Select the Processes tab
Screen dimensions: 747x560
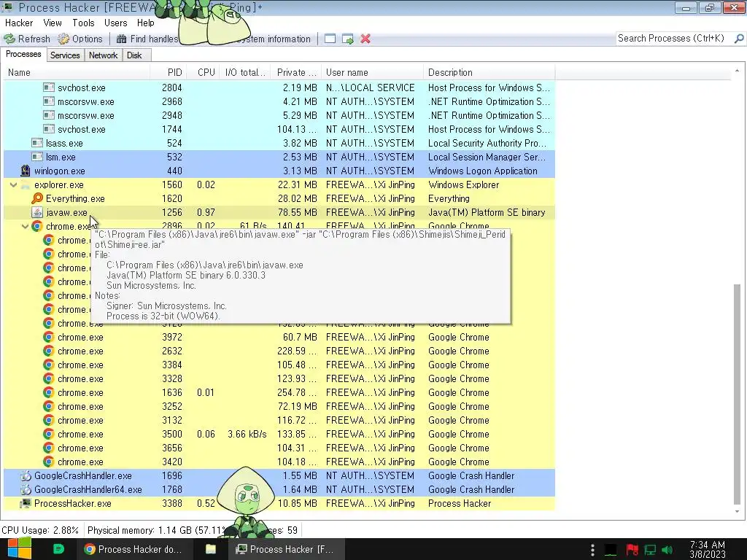pos(23,54)
